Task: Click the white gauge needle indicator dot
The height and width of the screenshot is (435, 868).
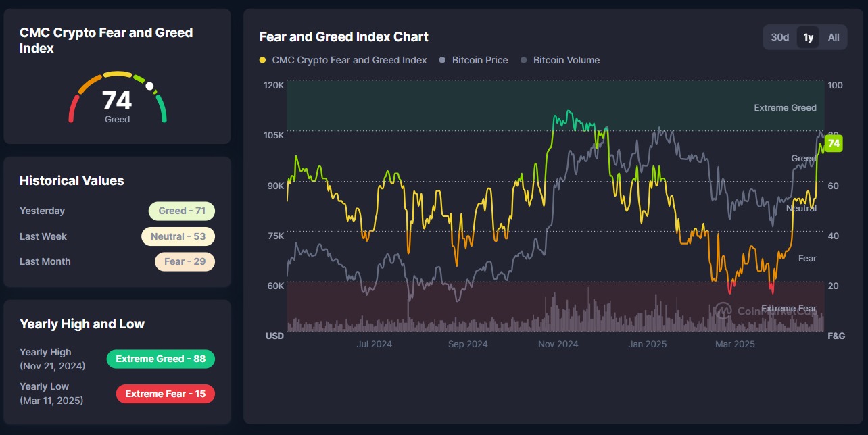Action: pos(150,86)
